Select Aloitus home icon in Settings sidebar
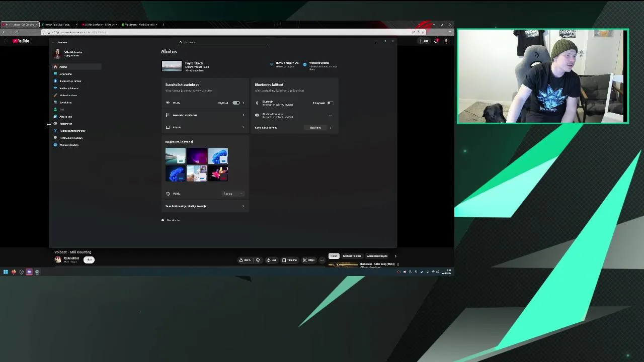Image resolution: width=644 pixels, height=362 pixels. tap(55, 67)
